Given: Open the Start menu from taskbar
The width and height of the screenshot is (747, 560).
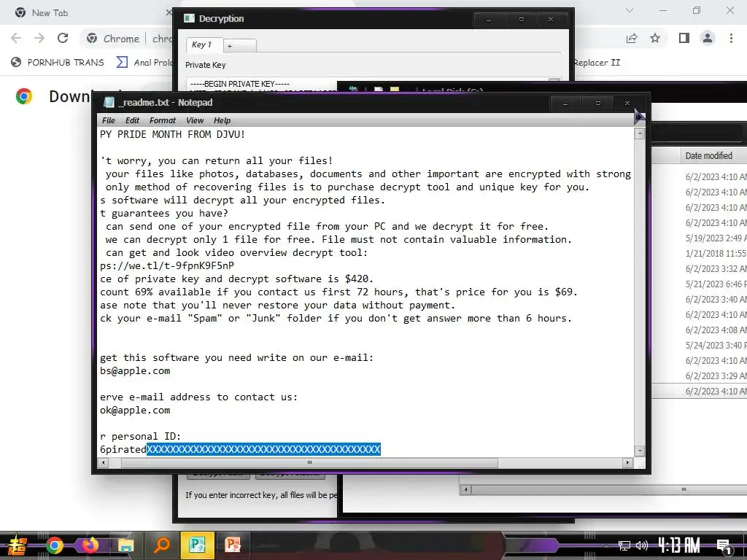Looking at the screenshot, I should click(18, 545).
